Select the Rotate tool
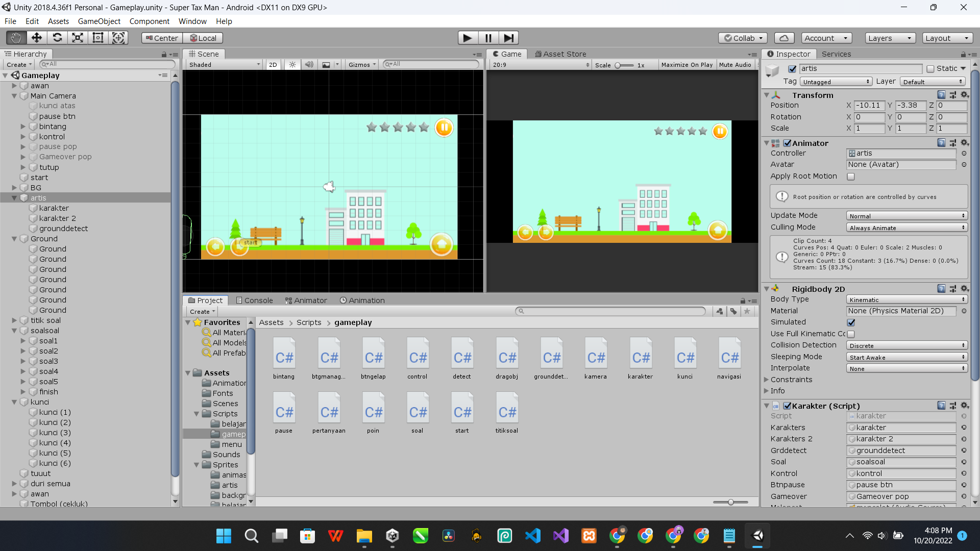980x551 pixels. 57,38
